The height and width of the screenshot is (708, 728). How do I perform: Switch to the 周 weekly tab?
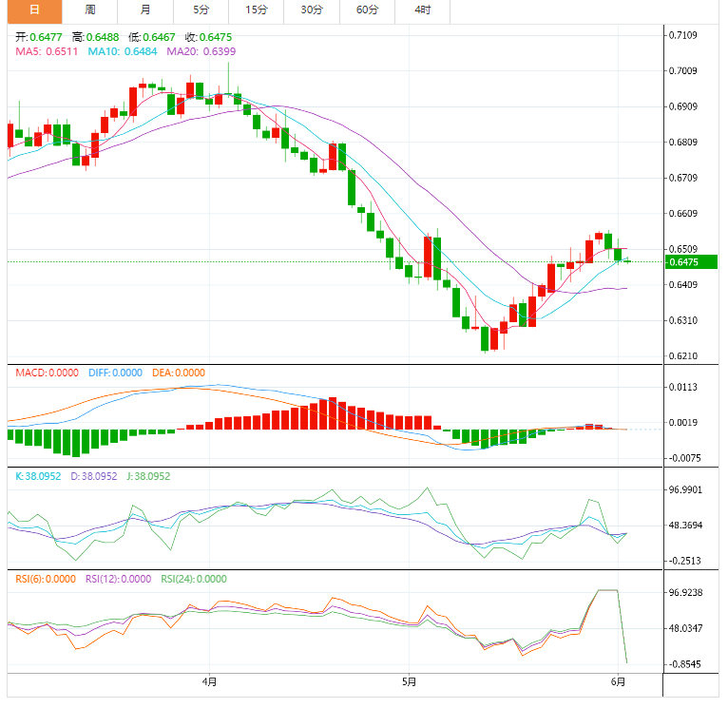[x=90, y=10]
